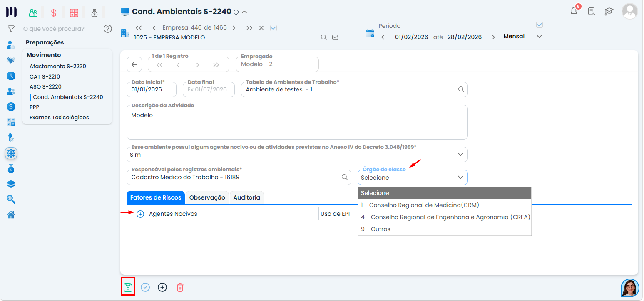This screenshot has width=644, height=301.
Task: Go to next company with single right chevron
Action: click(234, 28)
